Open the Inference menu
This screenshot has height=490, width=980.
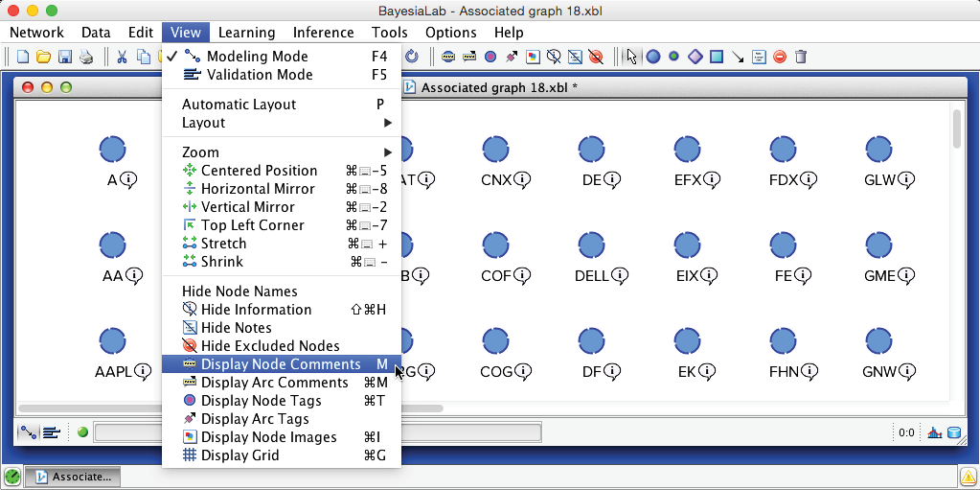click(323, 33)
